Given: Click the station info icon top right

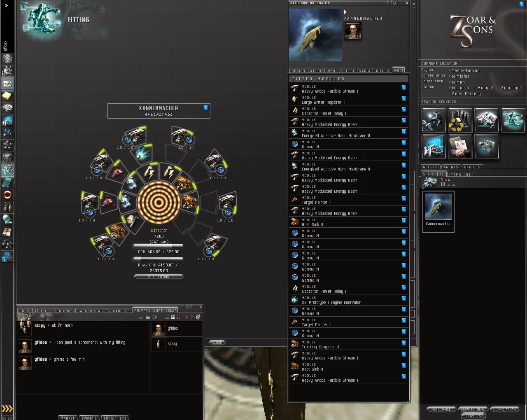Looking at the screenshot, I should click(x=522, y=4).
